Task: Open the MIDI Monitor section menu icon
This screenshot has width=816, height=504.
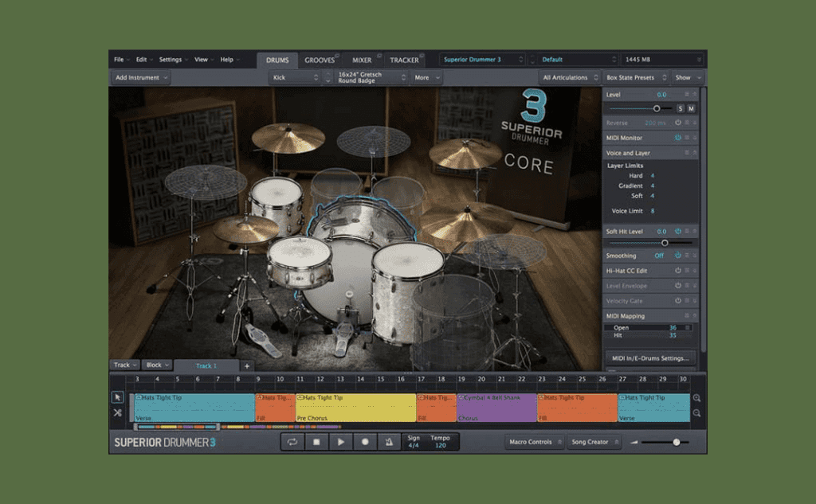Action: pyautogui.click(x=687, y=138)
